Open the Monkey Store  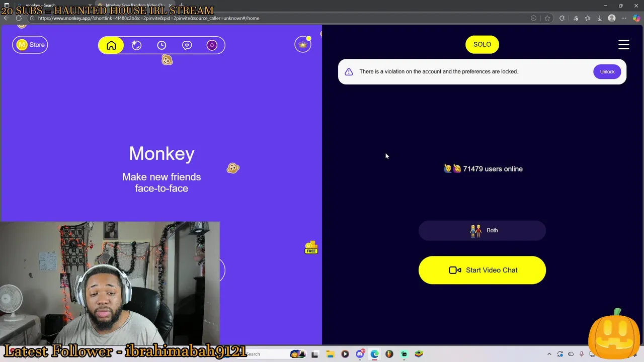30,45
